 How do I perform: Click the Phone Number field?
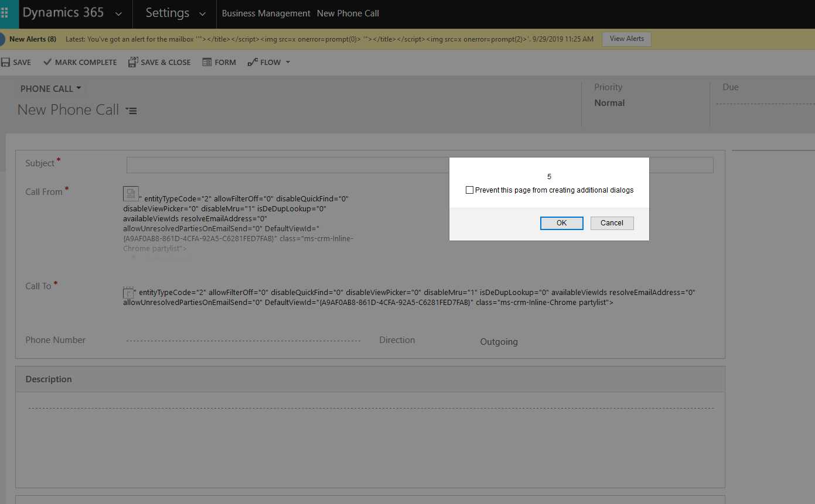click(243, 340)
